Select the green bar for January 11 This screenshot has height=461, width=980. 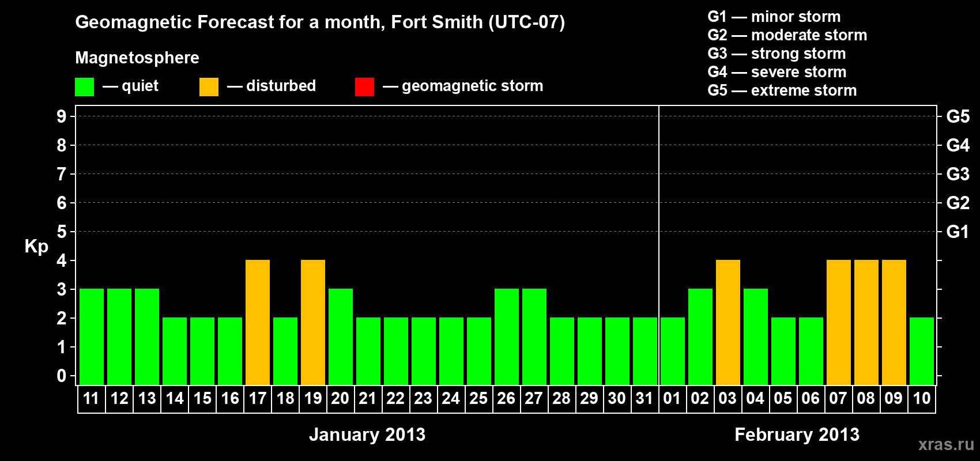point(92,337)
